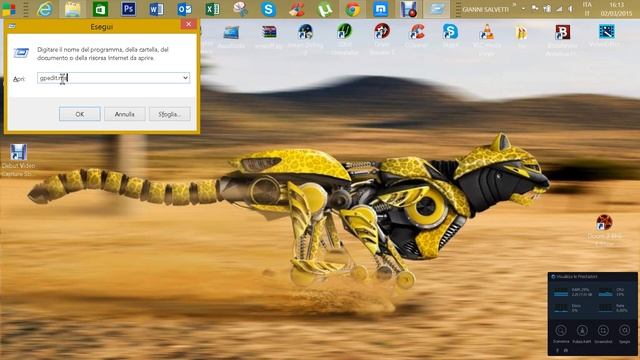
Task: Launch Internet Explorer from taskbar
Action: click(44, 9)
